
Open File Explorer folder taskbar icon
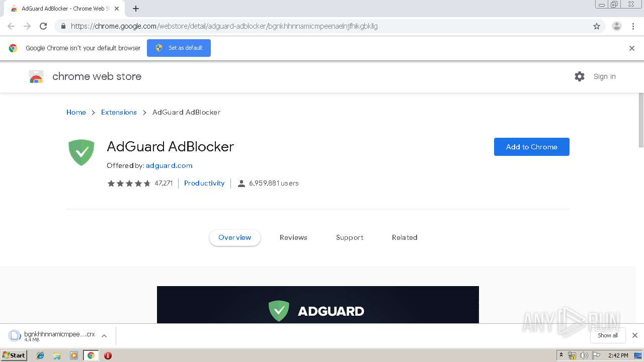(x=57, y=355)
